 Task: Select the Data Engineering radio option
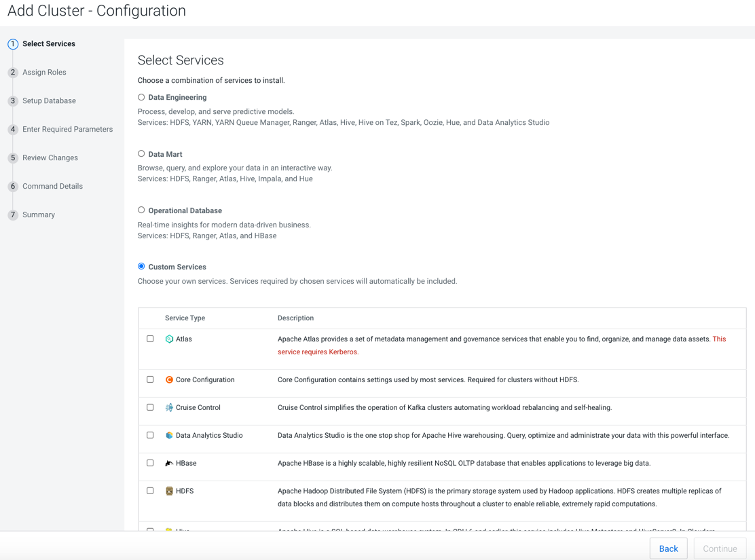coord(141,98)
